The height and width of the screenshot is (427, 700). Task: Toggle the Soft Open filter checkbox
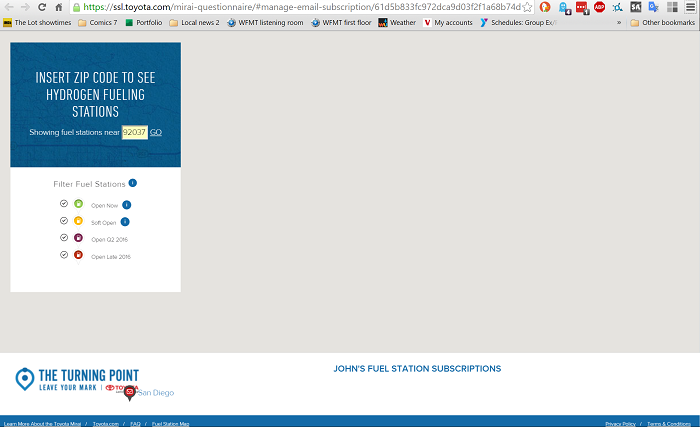pyautogui.click(x=64, y=221)
